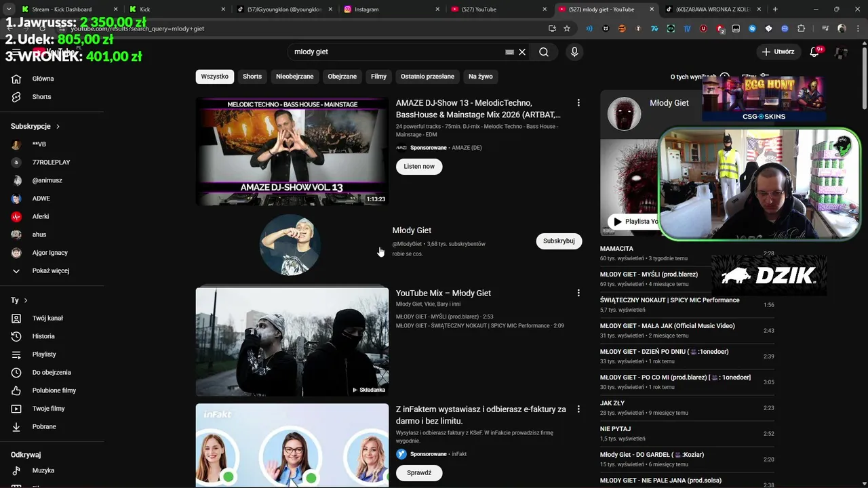Select the Wszystko filter chip
The height and width of the screenshot is (488, 868).
coord(214,77)
